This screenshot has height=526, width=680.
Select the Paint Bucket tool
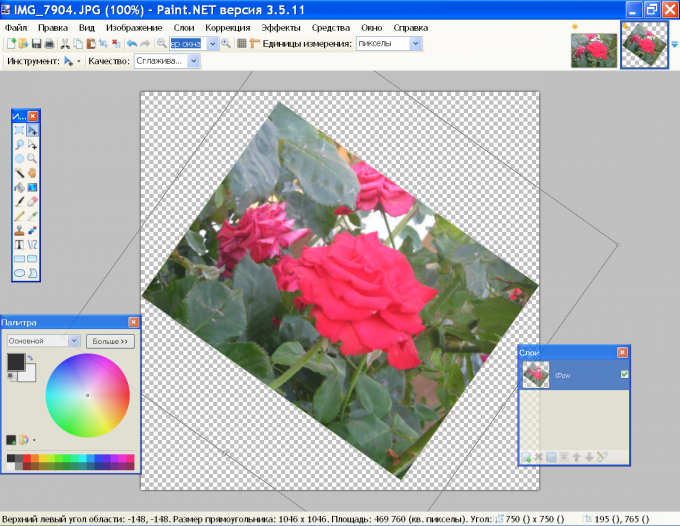[x=19, y=187]
